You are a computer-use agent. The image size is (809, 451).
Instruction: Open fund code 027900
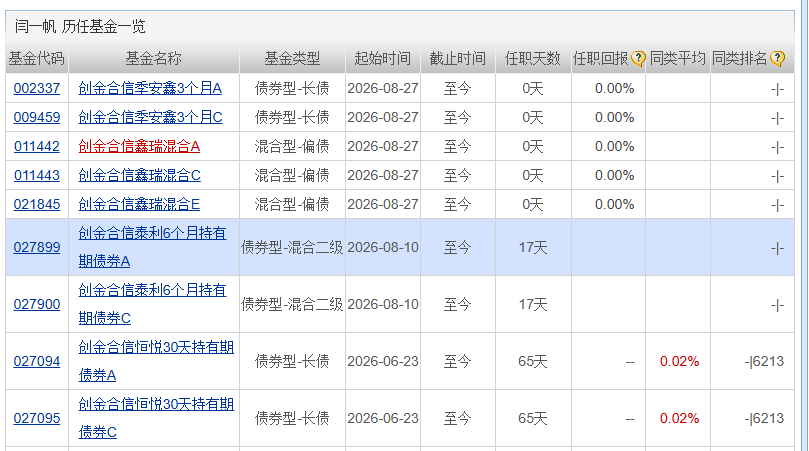click(x=37, y=304)
